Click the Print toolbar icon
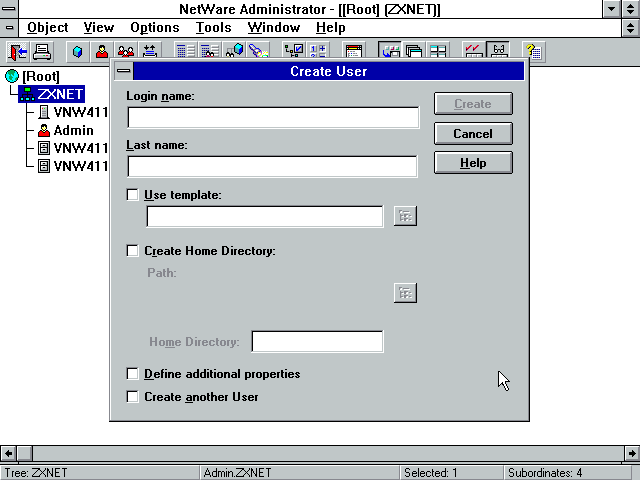Viewport: 640px width, 480px height. pyautogui.click(x=42, y=52)
